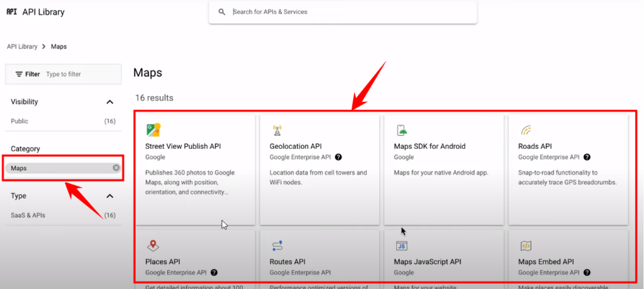Click the Maps Embed API icon

pos(526,246)
